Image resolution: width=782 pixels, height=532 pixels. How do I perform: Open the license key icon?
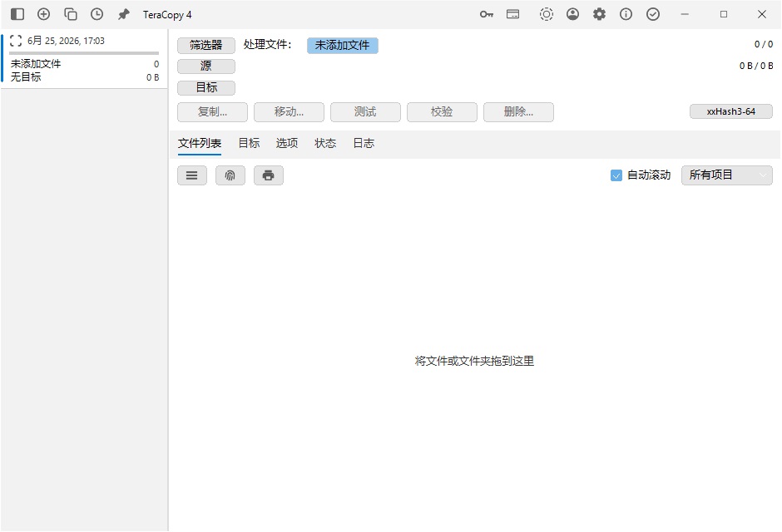tap(487, 14)
